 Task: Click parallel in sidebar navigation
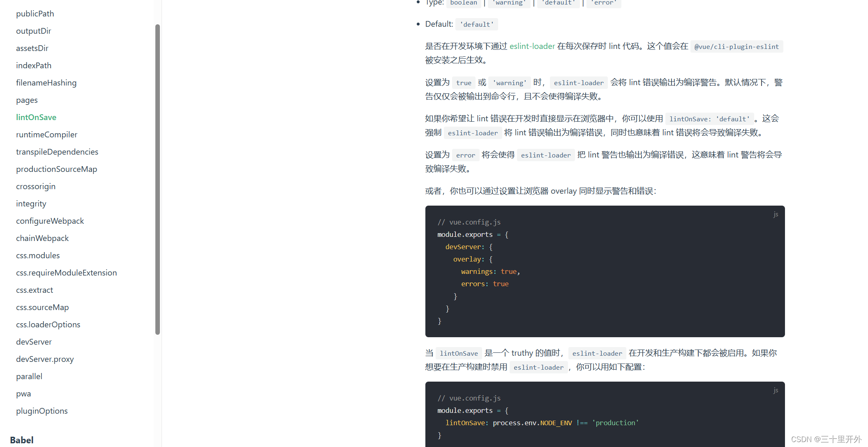click(x=28, y=376)
